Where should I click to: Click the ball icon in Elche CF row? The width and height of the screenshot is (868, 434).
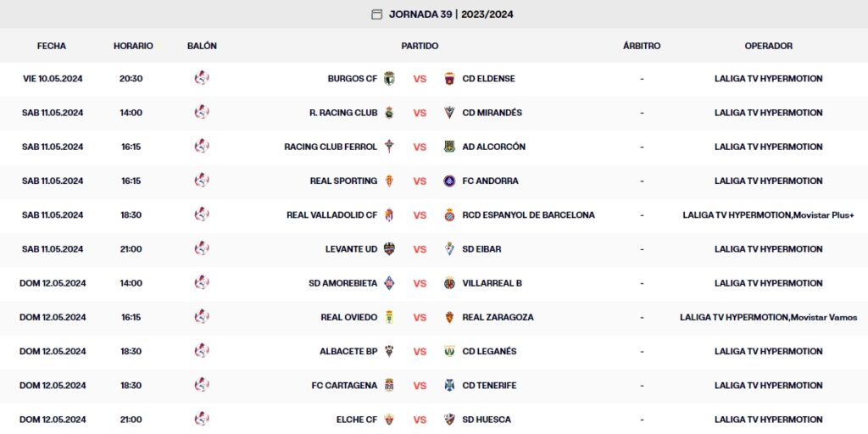(202, 419)
